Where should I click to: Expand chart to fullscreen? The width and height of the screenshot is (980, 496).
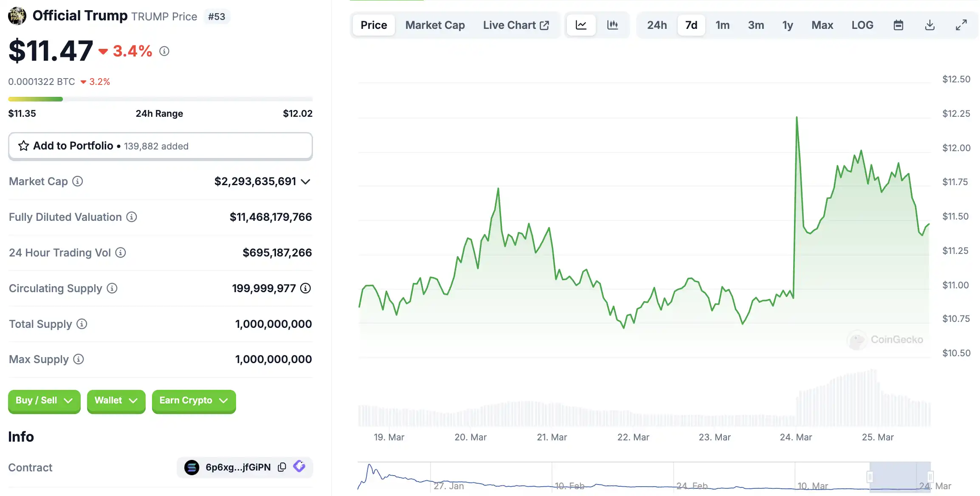click(961, 25)
